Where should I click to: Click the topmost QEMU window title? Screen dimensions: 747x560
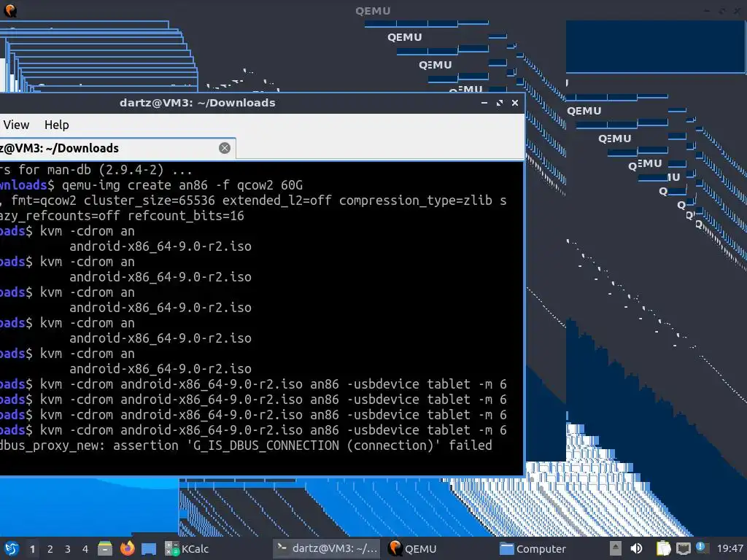point(373,10)
